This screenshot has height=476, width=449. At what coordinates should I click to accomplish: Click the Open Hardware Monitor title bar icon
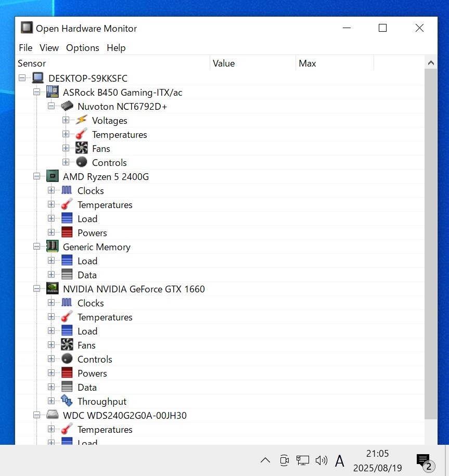pos(27,28)
